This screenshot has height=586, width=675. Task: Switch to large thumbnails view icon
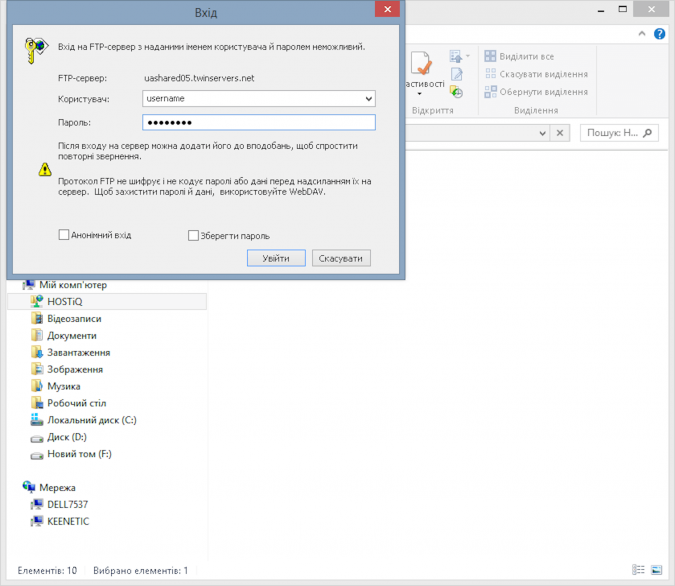pyautogui.click(x=656, y=570)
